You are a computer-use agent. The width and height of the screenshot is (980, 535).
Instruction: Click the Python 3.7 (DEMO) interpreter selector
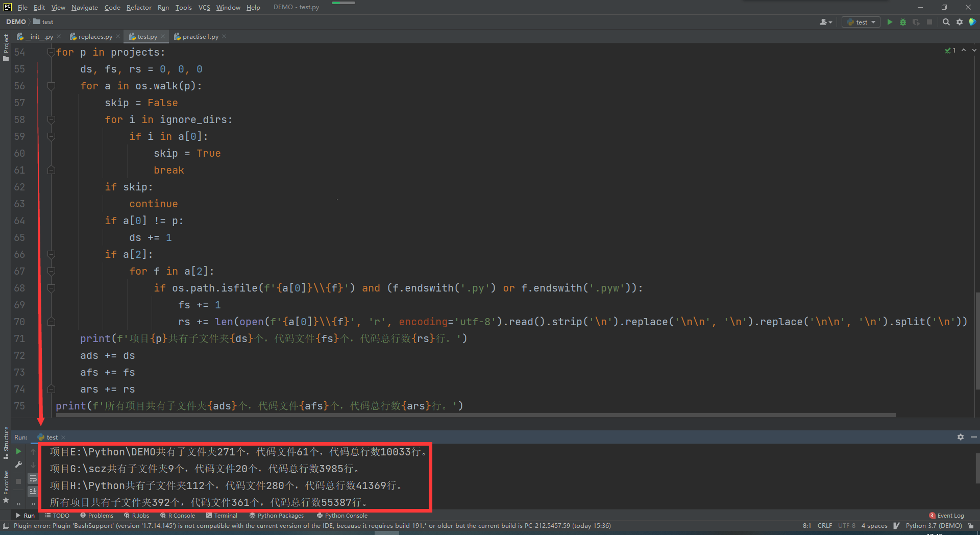click(x=934, y=525)
